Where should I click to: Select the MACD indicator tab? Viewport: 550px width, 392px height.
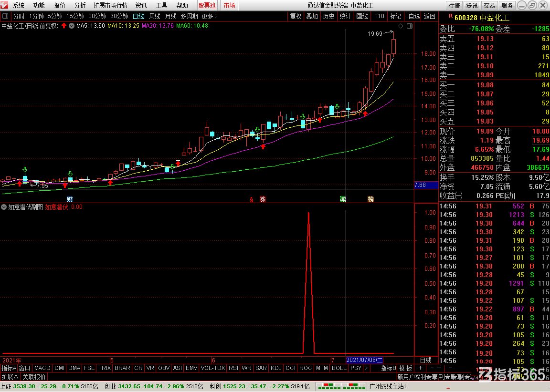pos(42,368)
